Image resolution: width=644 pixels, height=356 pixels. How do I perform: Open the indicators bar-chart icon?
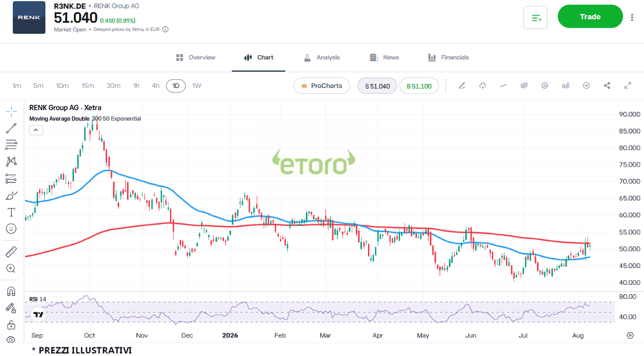565,86
